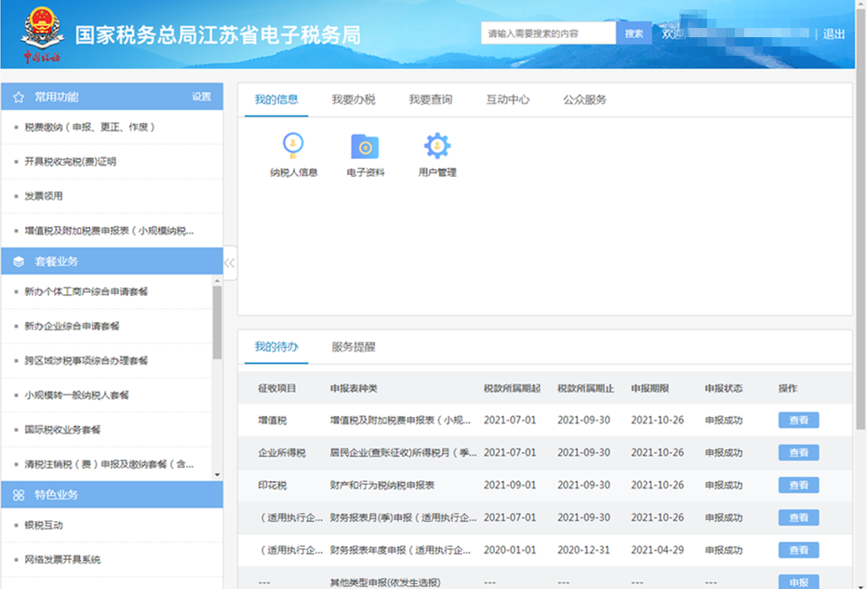Open 国际税收业务套餐
This screenshot has width=868, height=589.
coord(62,430)
